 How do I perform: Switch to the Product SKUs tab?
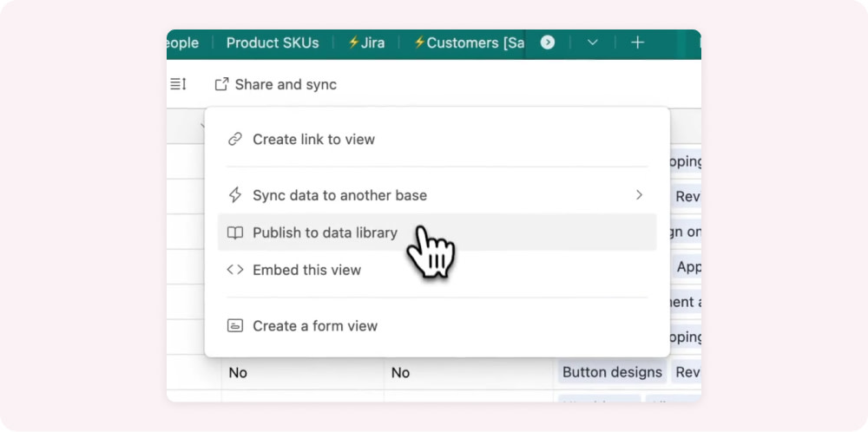coord(273,43)
